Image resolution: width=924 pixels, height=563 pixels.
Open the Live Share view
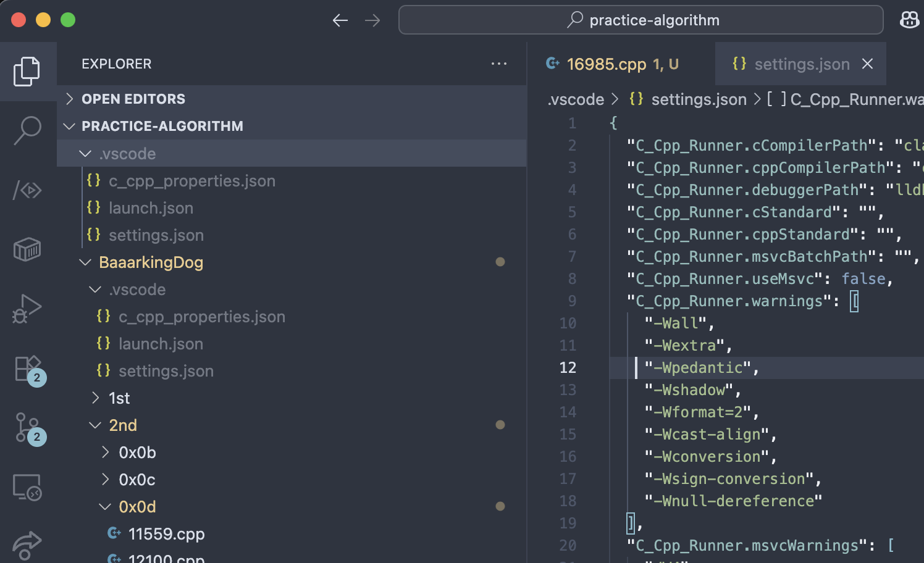[x=28, y=544]
